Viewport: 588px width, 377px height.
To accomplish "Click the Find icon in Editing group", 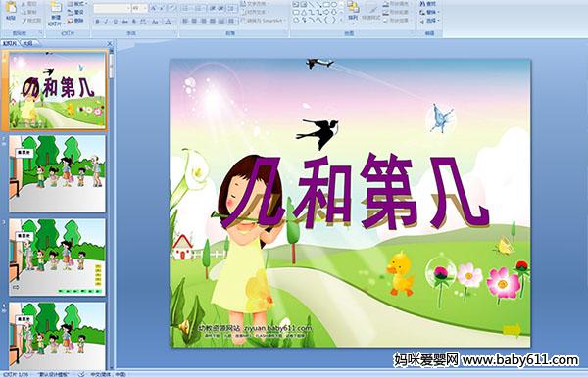I will click(x=428, y=4).
